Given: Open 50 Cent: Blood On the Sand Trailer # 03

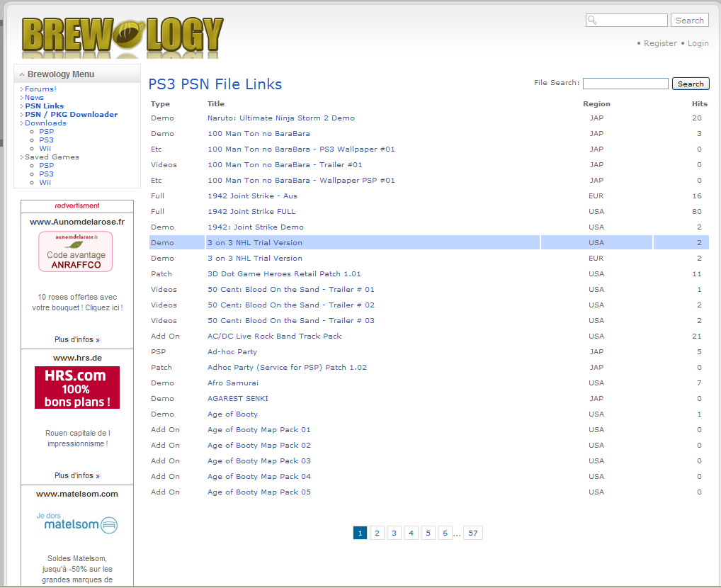Looking at the screenshot, I should tap(291, 321).
